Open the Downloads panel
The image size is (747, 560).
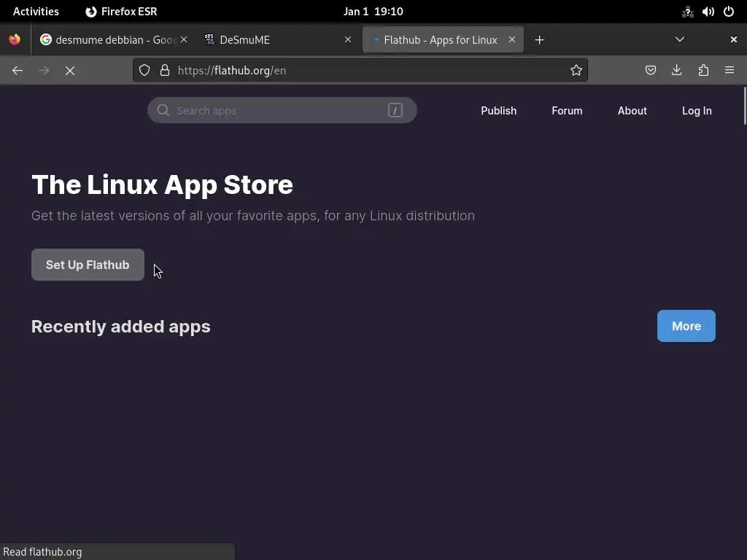point(676,71)
